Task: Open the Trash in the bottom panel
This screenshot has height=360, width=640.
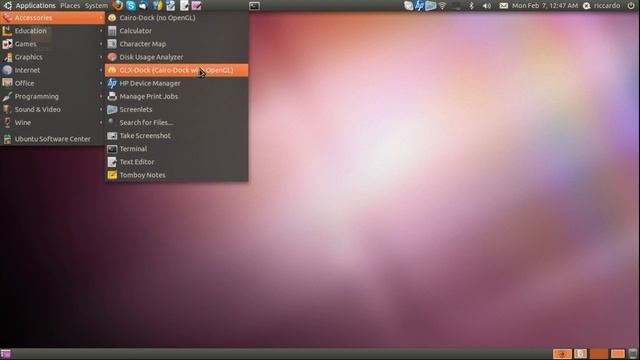Action: click(633, 354)
